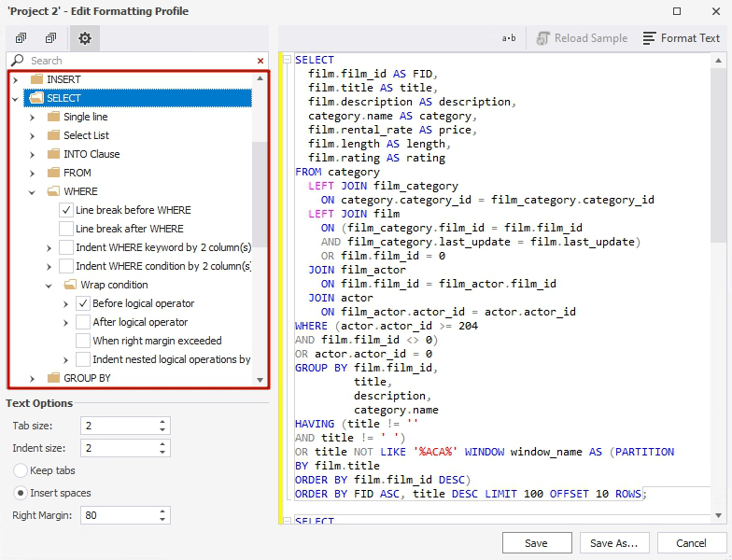Click the INSERT folder icon
Image resolution: width=732 pixels, height=560 pixels.
(36, 79)
